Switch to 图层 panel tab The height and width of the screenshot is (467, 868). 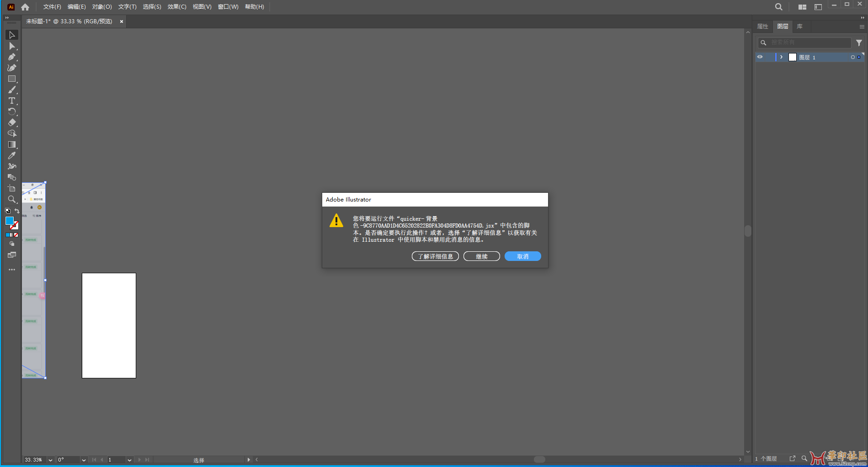point(783,27)
